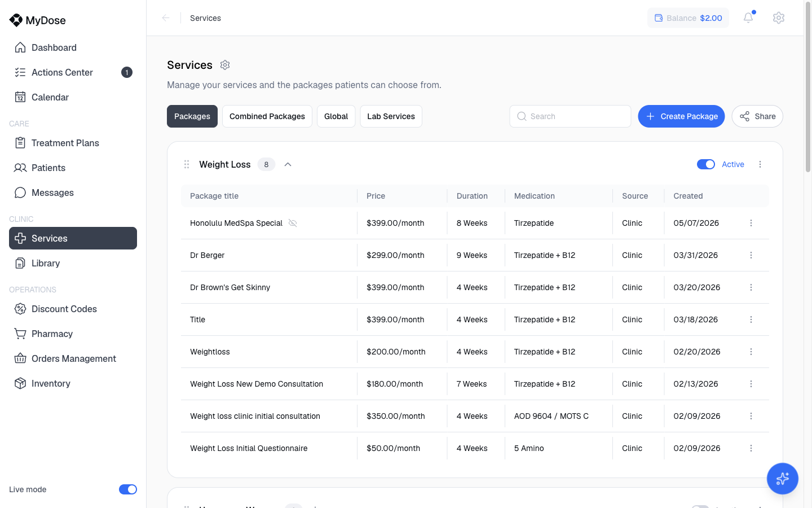The width and height of the screenshot is (812, 508).
Task: Click Dr Brown's Get Skinny title
Action: [x=230, y=287]
